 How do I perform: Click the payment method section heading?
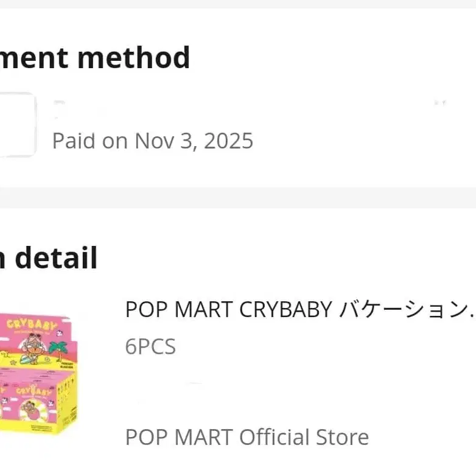coord(94,58)
